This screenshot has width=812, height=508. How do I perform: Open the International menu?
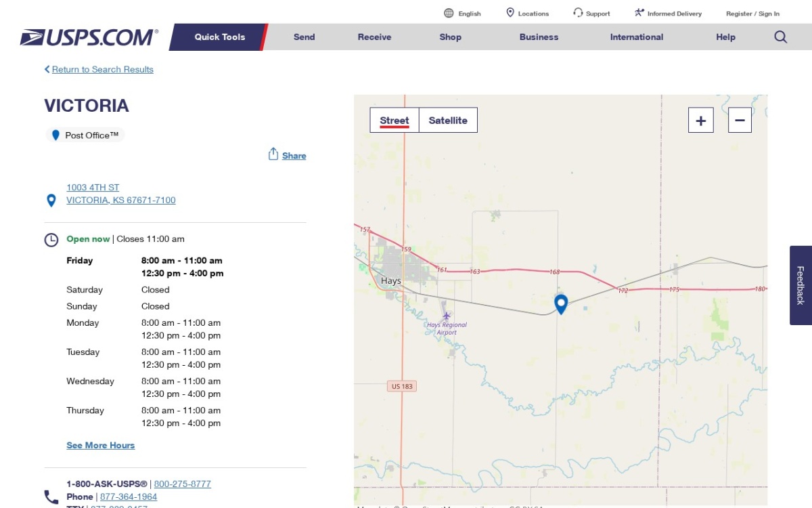pos(637,37)
